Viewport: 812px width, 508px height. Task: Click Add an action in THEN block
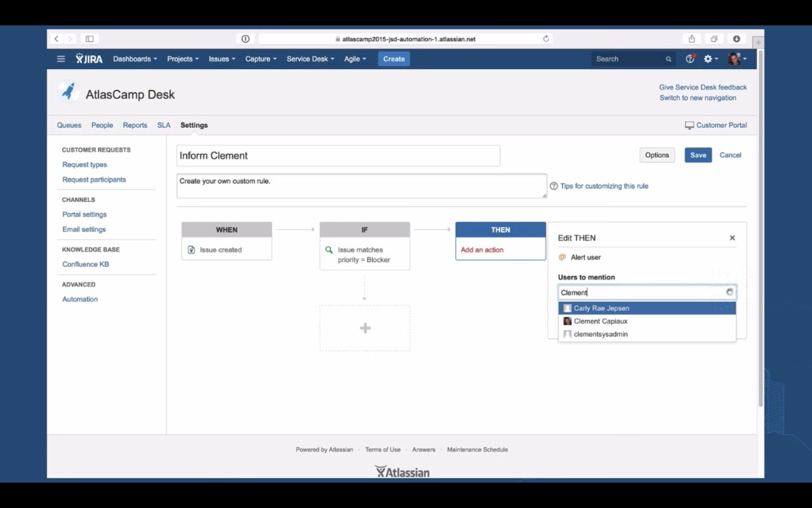[482, 250]
